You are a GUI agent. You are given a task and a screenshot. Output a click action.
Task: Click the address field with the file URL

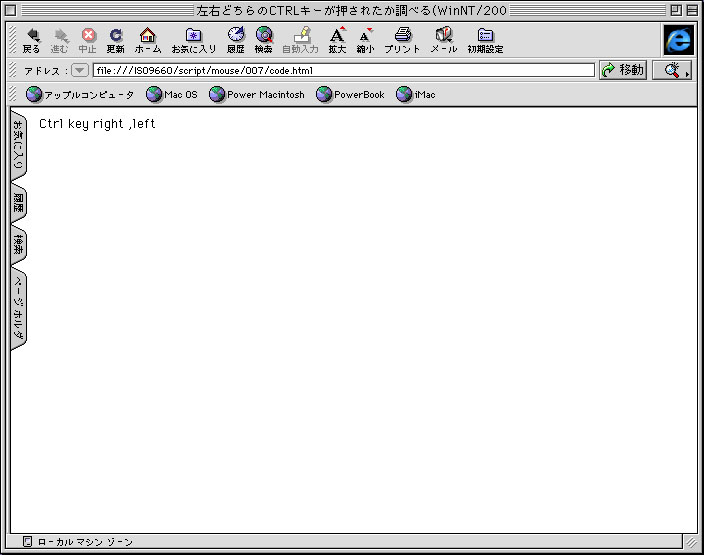pyautogui.click(x=343, y=70)
